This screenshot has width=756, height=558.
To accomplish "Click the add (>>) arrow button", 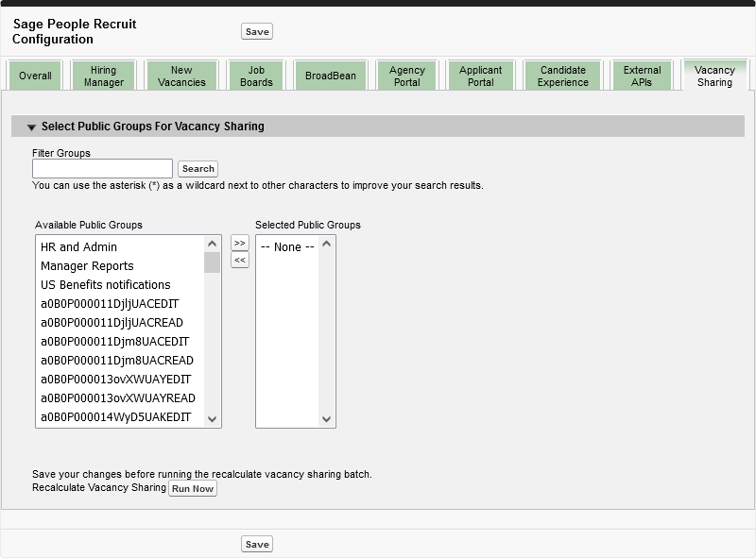I will coord(240,244).
